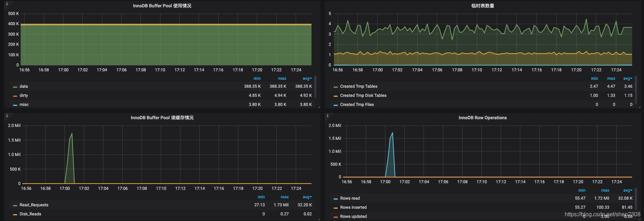Toggle the Rows read series
The height and width of the screenshot is (221, 644).
tap(350, 198)
